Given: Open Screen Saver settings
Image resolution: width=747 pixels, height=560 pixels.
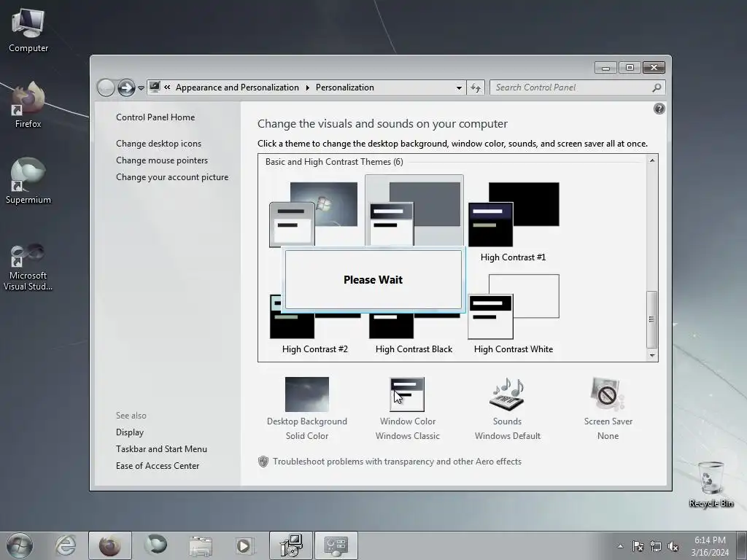Looking at the screenshot, I should pos(608,408).
